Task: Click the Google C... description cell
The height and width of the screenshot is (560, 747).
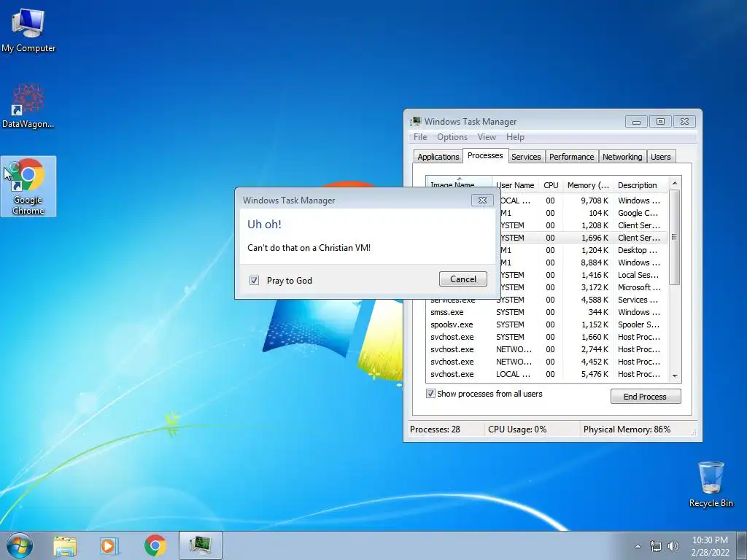Action: click(x=638, y=213)
